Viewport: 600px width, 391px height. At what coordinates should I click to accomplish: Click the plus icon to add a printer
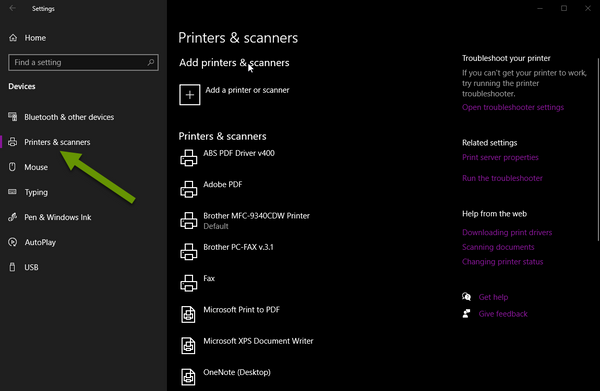189,94
